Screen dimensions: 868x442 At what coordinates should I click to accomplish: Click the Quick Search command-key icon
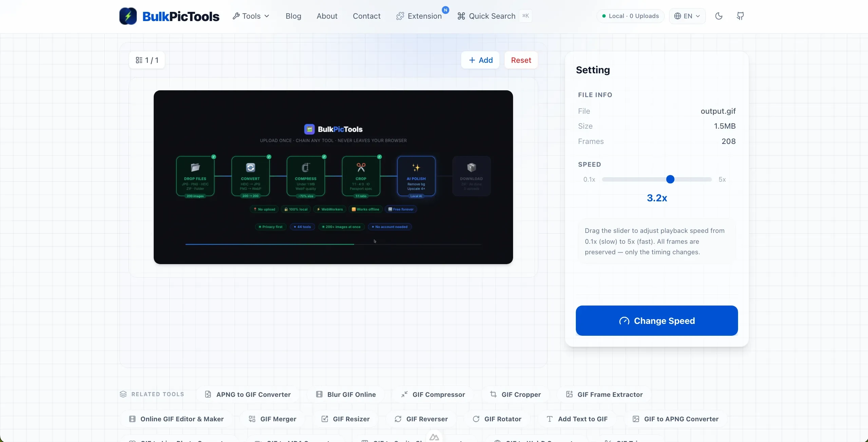(461, 16)
